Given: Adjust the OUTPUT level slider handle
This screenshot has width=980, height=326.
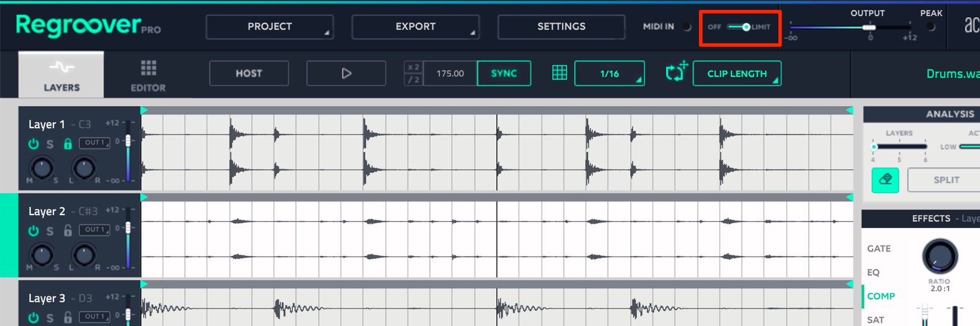Looking at the screenshot, I should (869, 27).
